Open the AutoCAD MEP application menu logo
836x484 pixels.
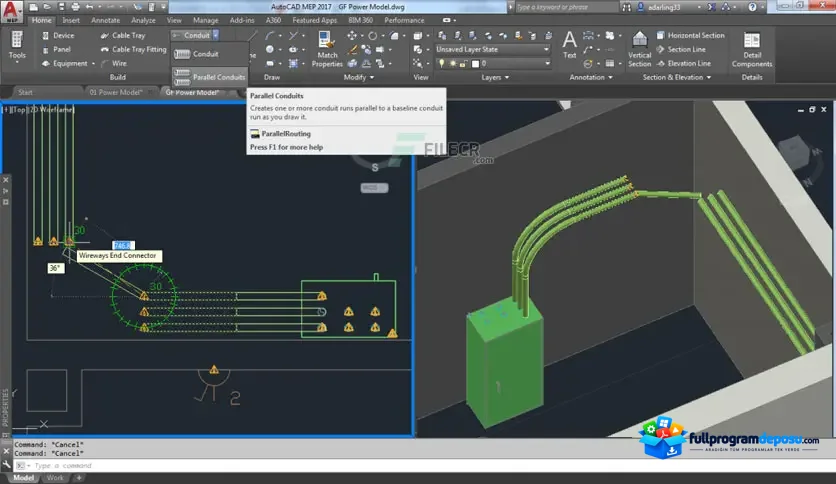tap(11, 11)
